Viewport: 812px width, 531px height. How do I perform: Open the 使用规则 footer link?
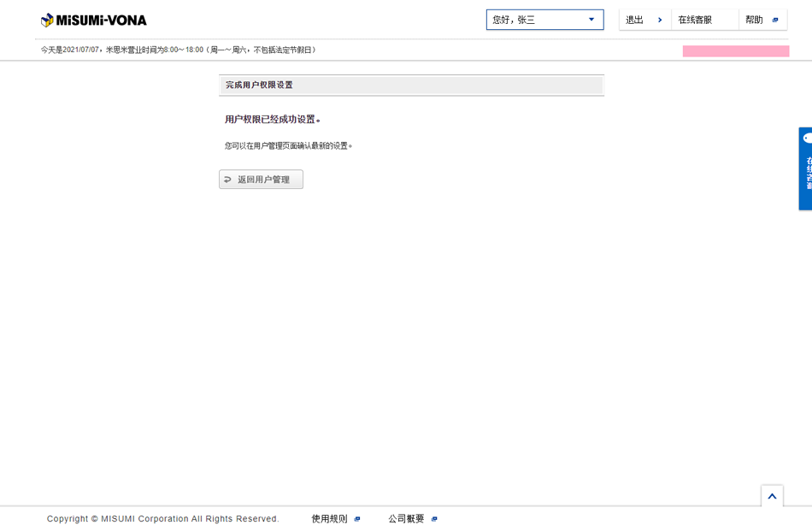click(329, 519)
